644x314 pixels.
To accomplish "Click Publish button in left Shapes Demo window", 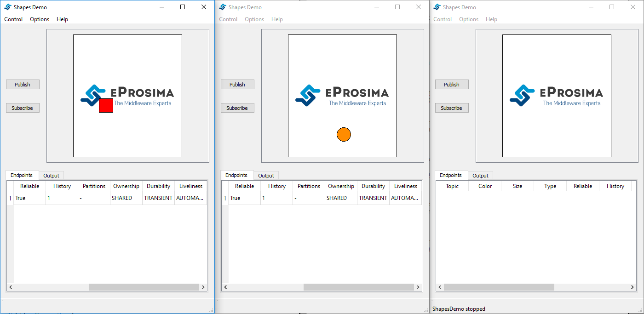I will point(23,85).
